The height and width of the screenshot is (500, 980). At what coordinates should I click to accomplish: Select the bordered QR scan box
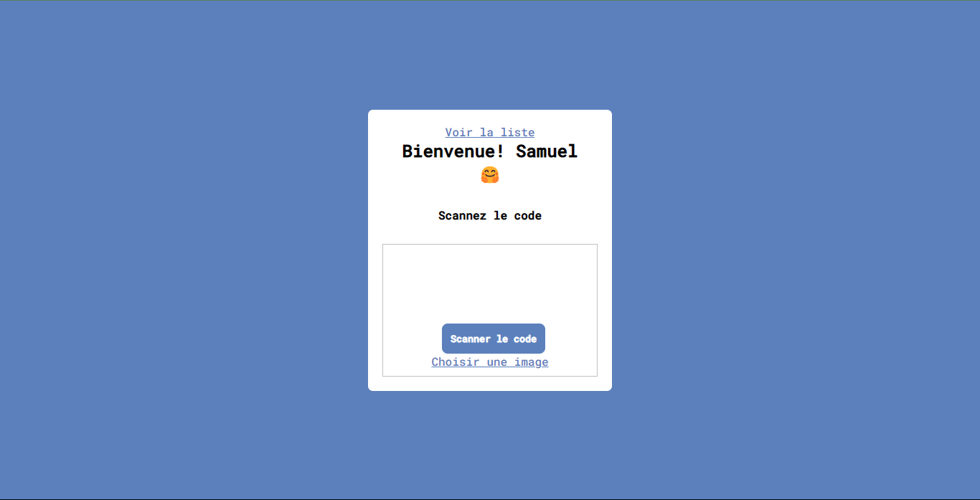(490, 310)
